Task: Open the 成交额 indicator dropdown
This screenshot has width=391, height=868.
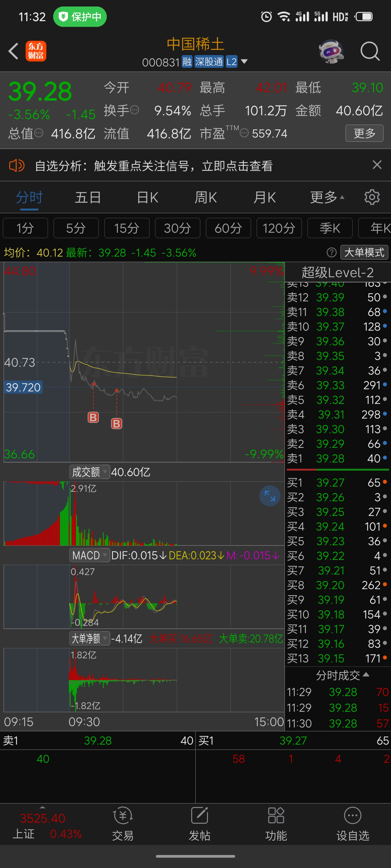Action: coord(89,472)
